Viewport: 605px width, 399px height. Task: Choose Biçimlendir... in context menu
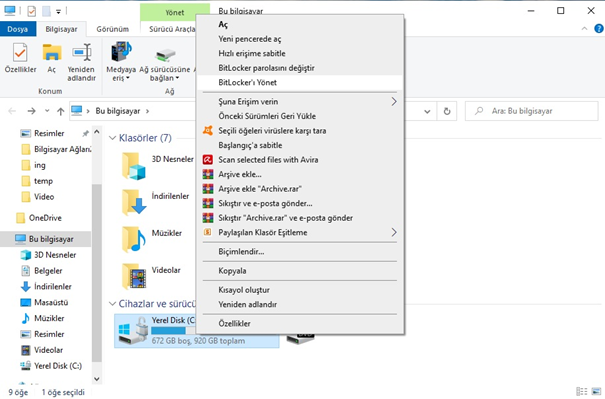(x=300, y=252)
